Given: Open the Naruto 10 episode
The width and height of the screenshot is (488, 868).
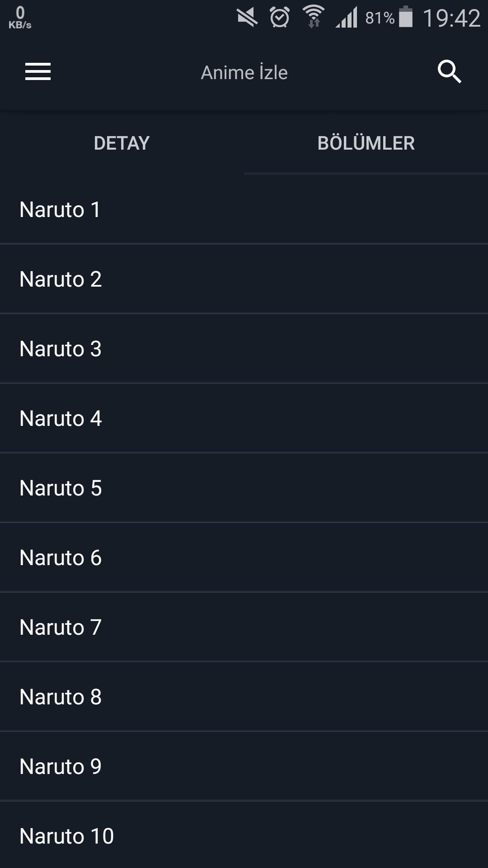Looking at the screenshot, I should [244, 836].
